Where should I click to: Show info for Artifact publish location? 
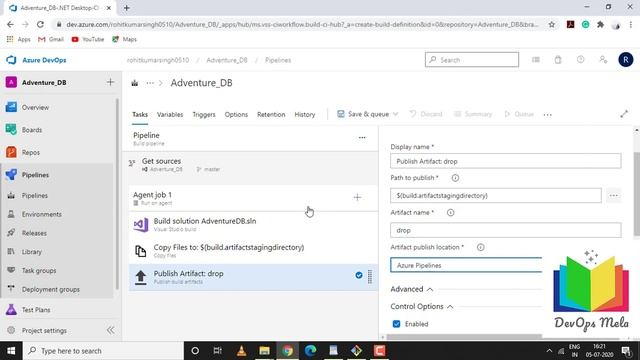[480, 247]
